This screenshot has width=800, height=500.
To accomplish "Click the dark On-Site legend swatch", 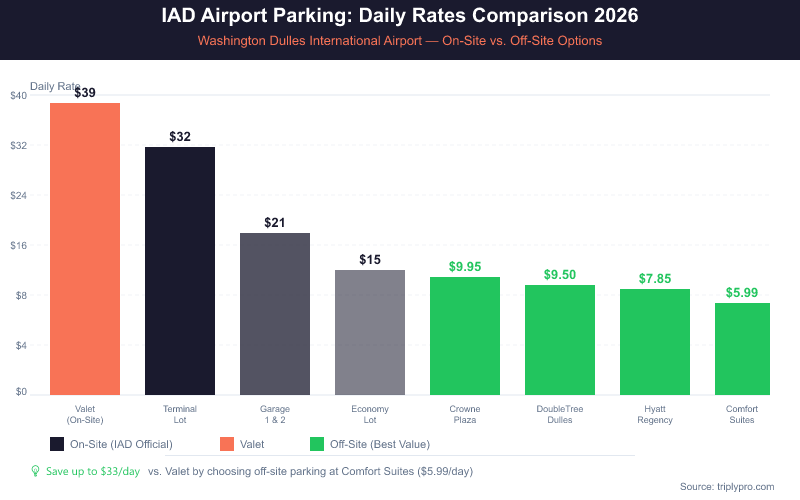I will tap(57, 444).
